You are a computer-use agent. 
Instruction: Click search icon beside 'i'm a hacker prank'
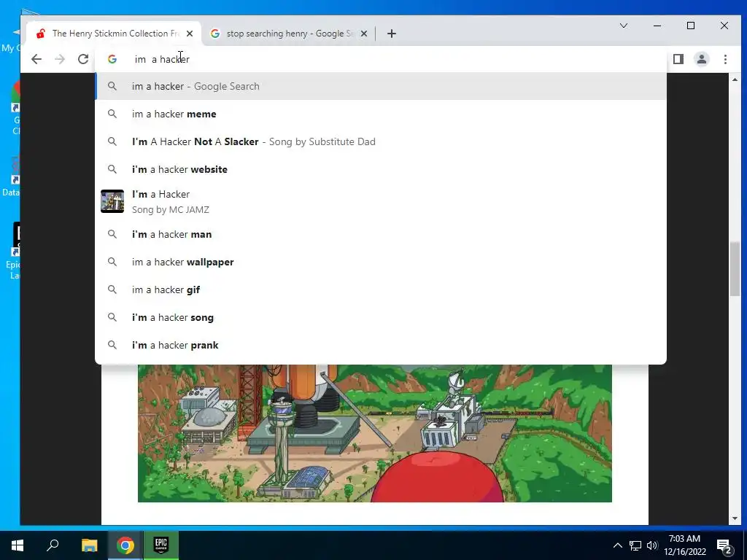point(112,345)
